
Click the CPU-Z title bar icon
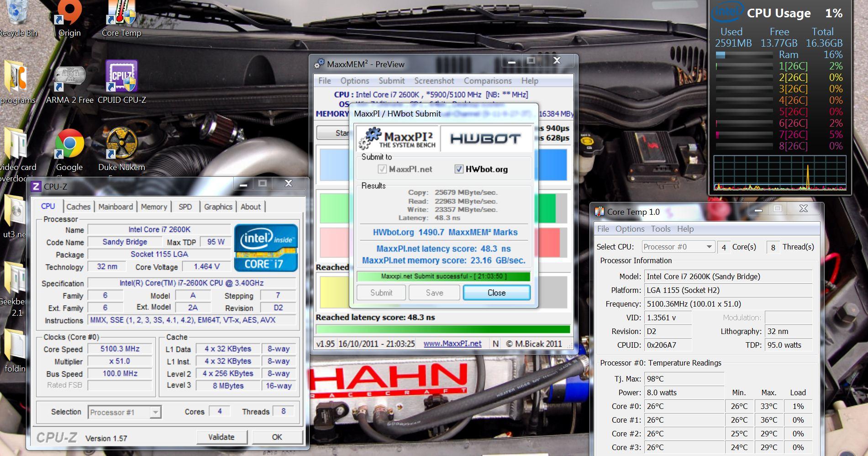[35, 186]
